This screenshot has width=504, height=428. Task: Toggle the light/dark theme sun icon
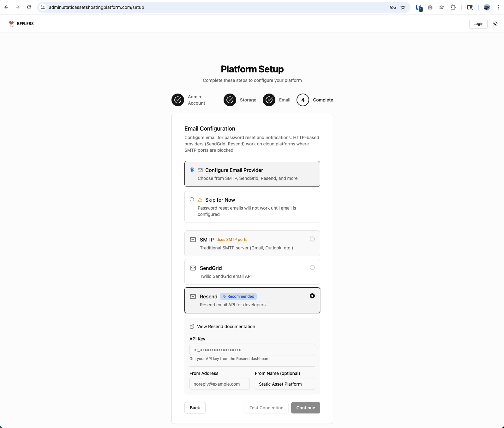pos(495,24)
